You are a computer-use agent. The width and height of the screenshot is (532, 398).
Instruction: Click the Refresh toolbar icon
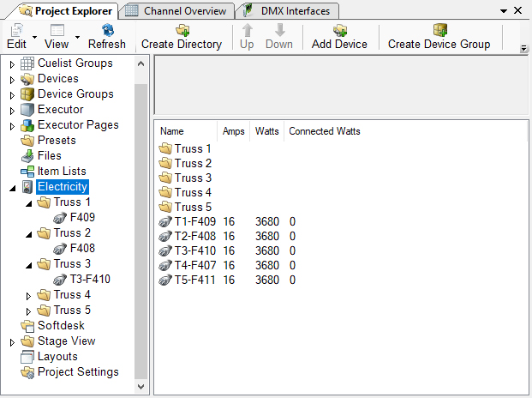click(107, 30)
